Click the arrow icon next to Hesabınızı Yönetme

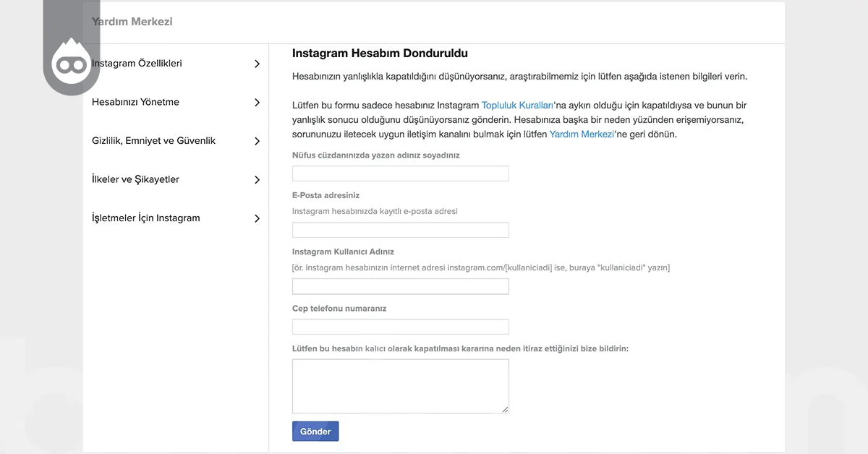coord(257,102)
